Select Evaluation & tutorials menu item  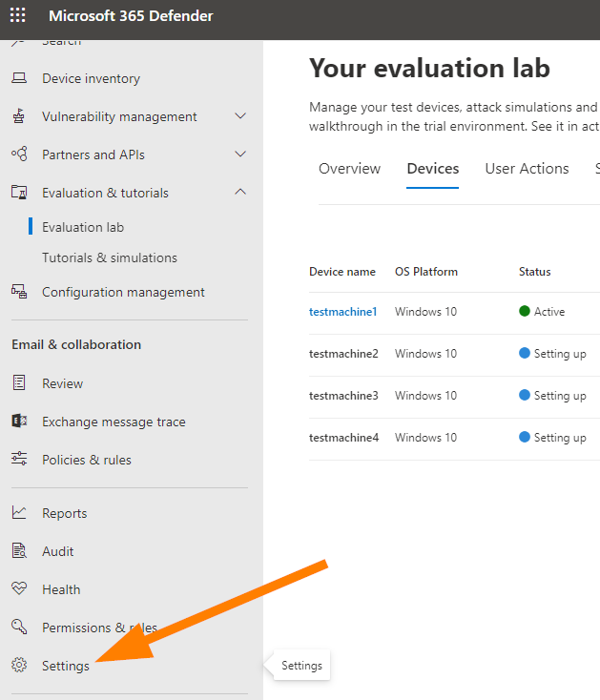pyautogui.click(x=105, y=193)
